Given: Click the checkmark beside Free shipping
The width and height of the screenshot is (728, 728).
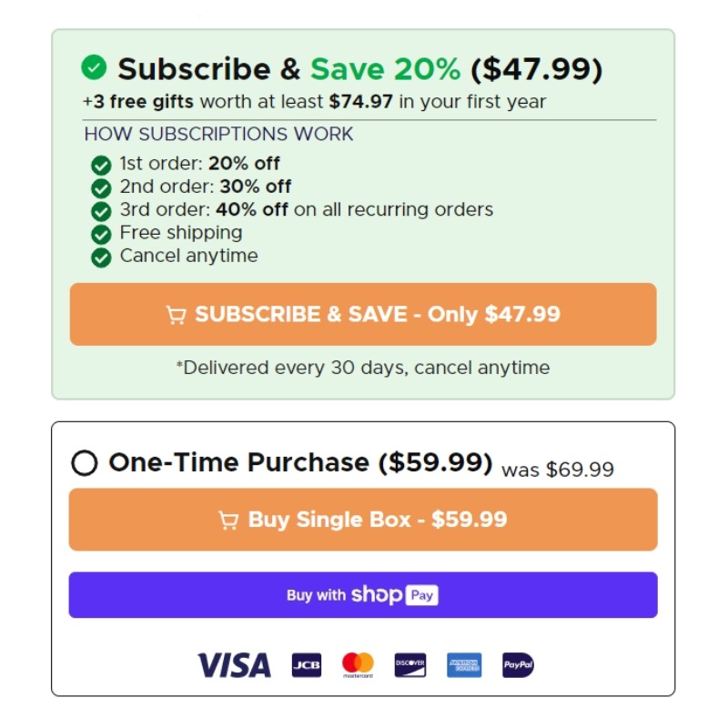Looking at the screenshot, I should point(101,235).
